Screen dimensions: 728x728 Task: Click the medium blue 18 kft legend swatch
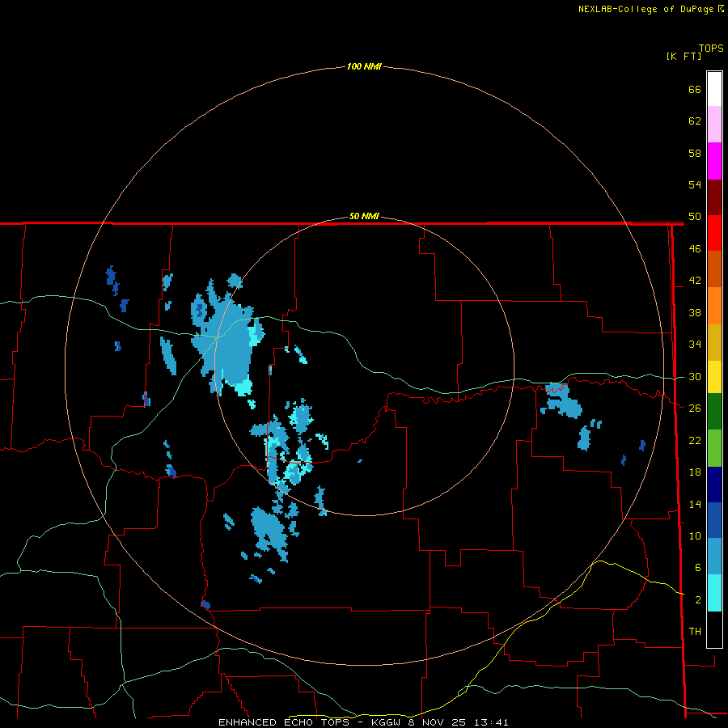pyautogui.click(x=714, y=520)
